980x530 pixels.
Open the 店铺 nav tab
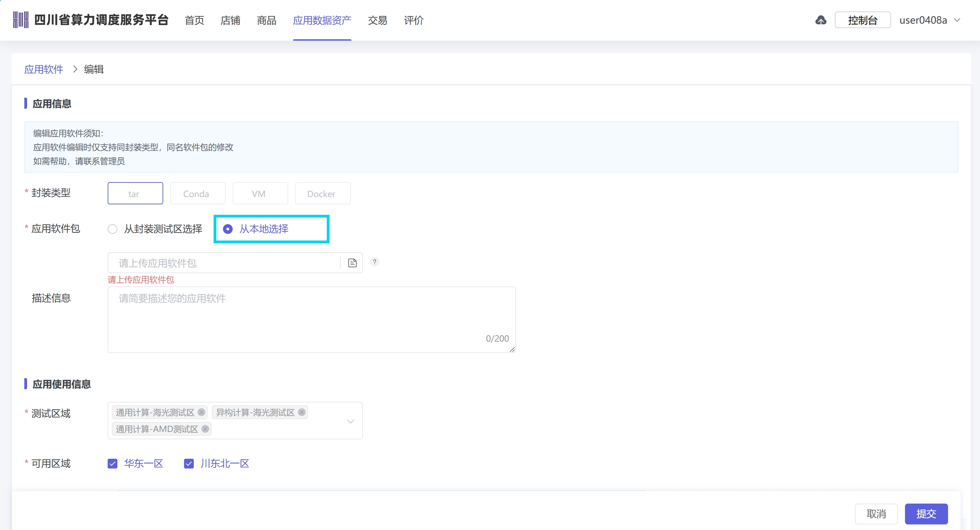[231, 20]
